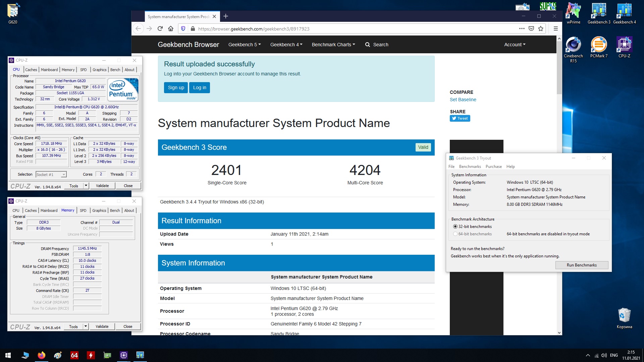Reload the Geekbench page
Image resolution: width=644 pixels, height=362 pixels.
160,29
